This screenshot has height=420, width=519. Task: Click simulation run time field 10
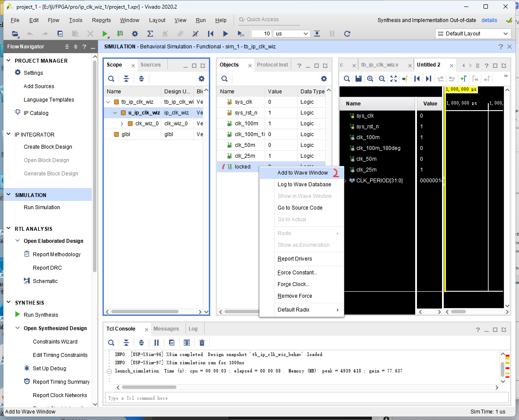[262, 34]
